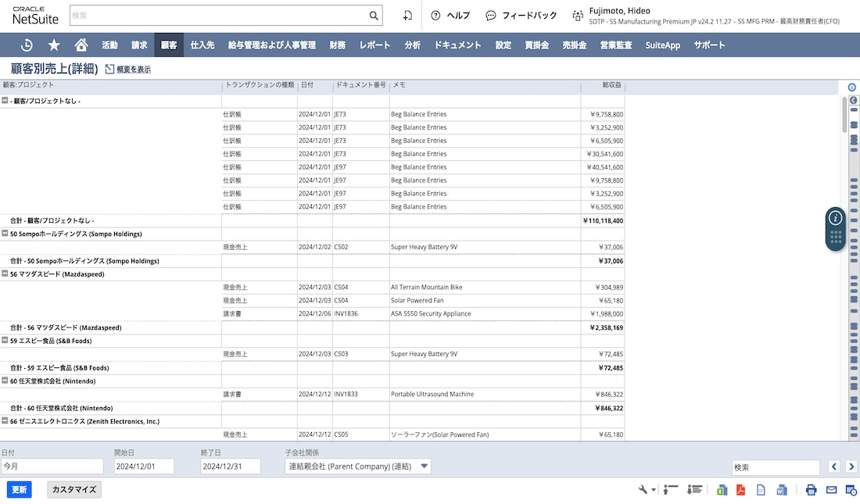This screenshot has height=504, width=860.
Task: Click the global search magnifier icon
Action: (374, 16)
